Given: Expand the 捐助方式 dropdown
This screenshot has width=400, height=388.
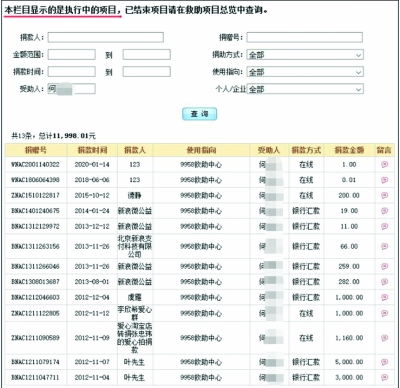Looking at the screenshot, I should (x=305, y=55).
